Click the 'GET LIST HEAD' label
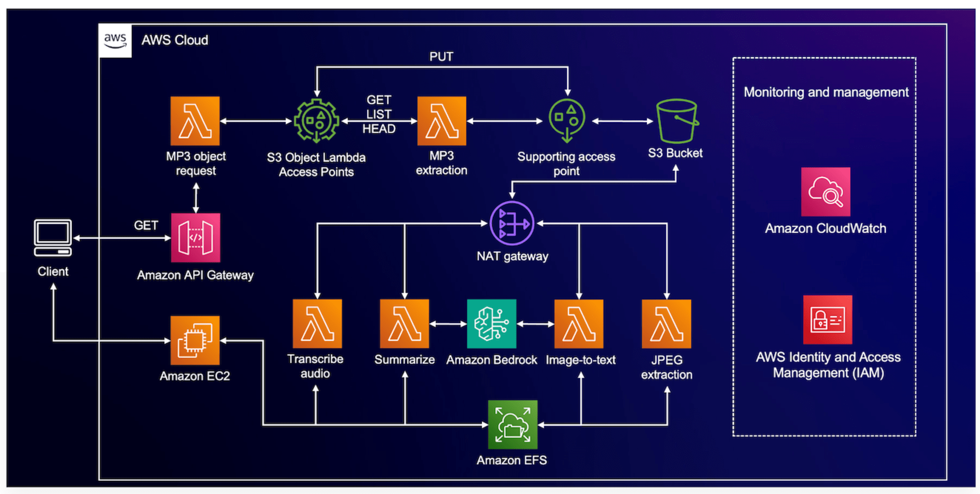 point(379,114)
